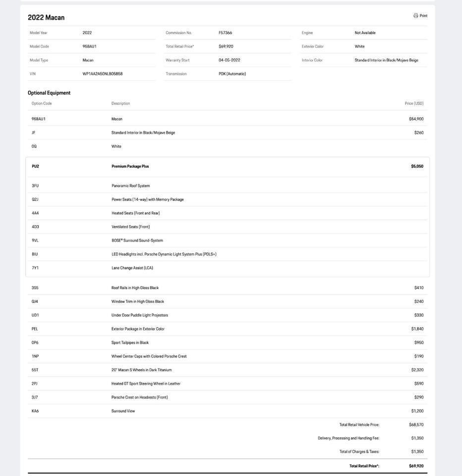Click the BOSE Surround Sound-System entry
The width and height of the screenshot is (462, 476).
pos(137,240)
